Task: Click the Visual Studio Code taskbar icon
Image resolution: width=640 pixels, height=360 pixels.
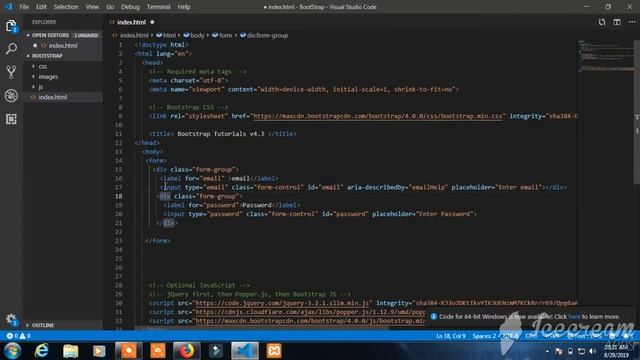Action: point(245,351)
